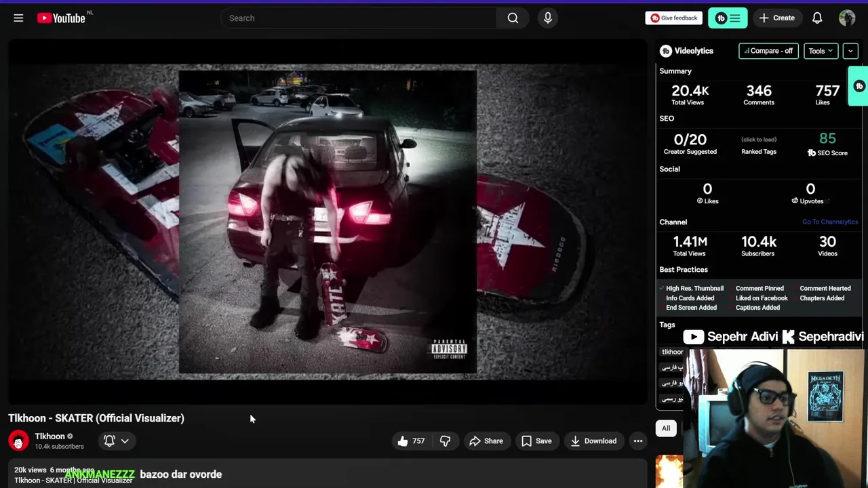Expand the description at 20k views
The height and width of the screenshot is (488, 868).
31,470
